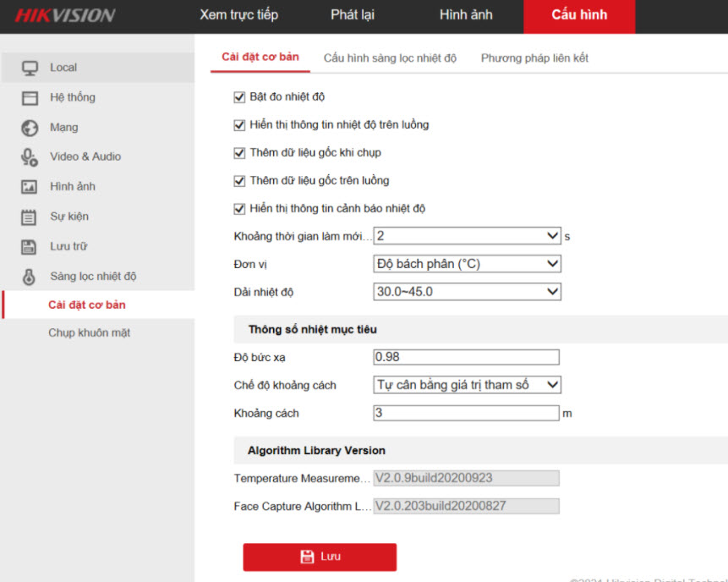Open the Sự kiện calendar icon

[30, 217]
